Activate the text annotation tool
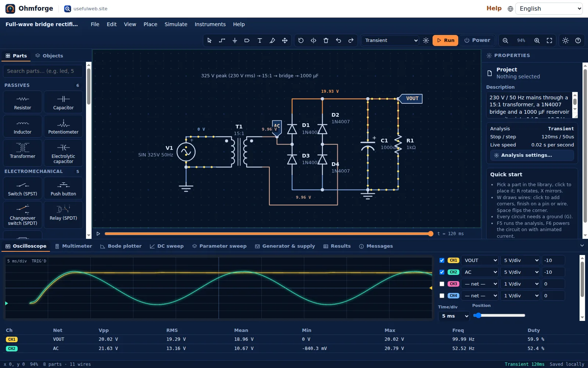 pos(259,40)
